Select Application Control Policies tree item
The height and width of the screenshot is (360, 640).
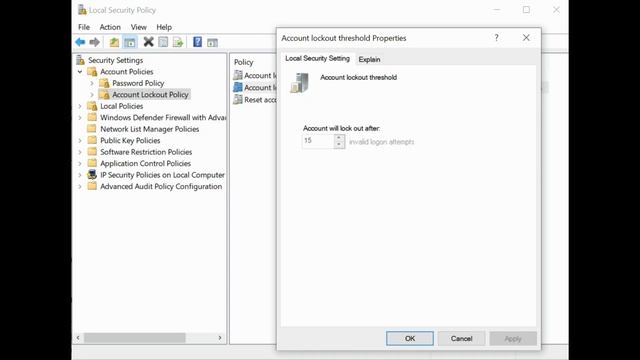coord(145,163)
